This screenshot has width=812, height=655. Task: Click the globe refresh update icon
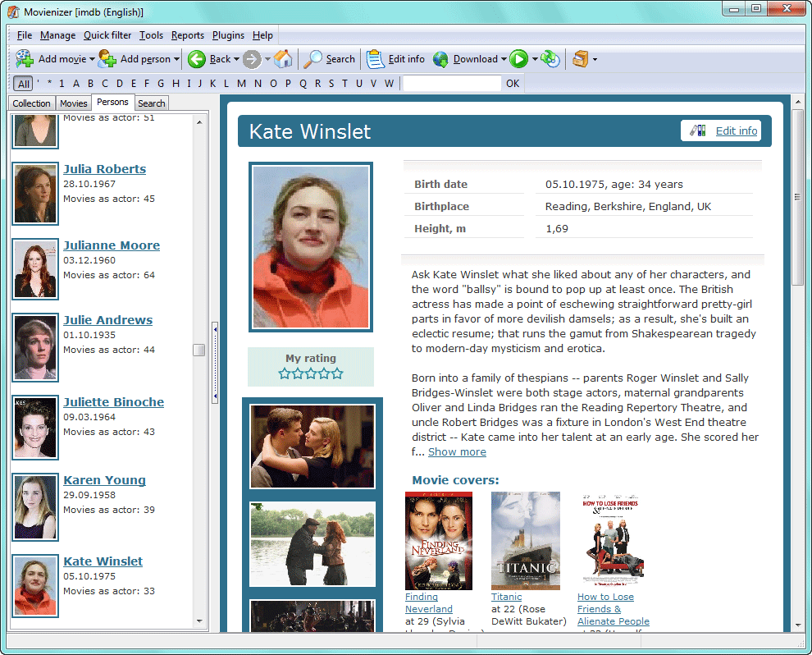pyautogui.click(x=550, y=59)
